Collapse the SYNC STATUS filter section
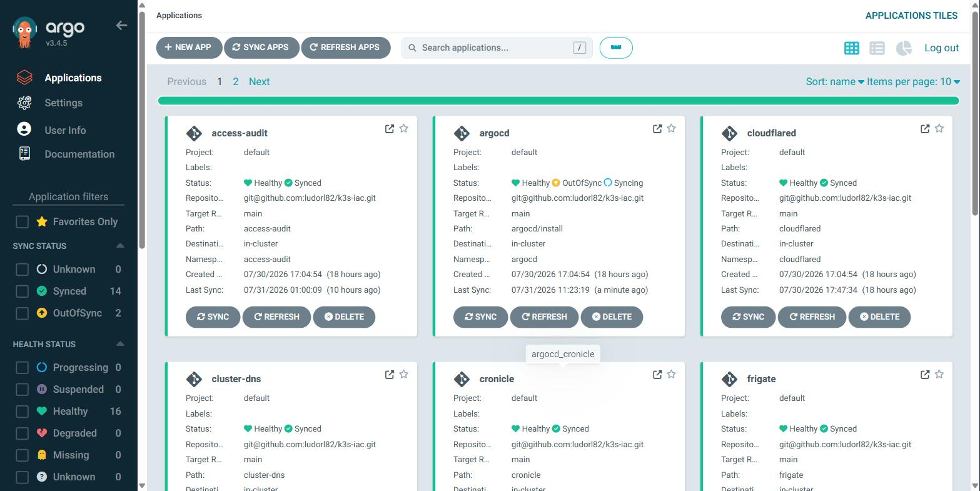 [x=120, y=246]
